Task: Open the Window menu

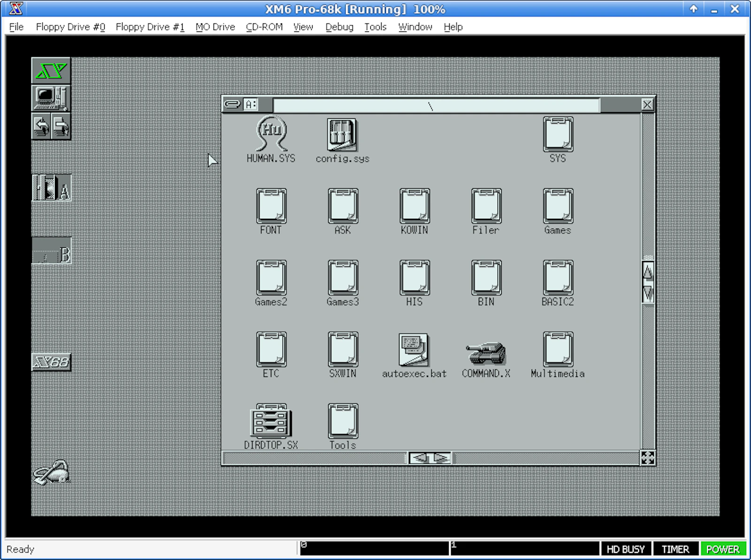Action: (x=415, y=27)
